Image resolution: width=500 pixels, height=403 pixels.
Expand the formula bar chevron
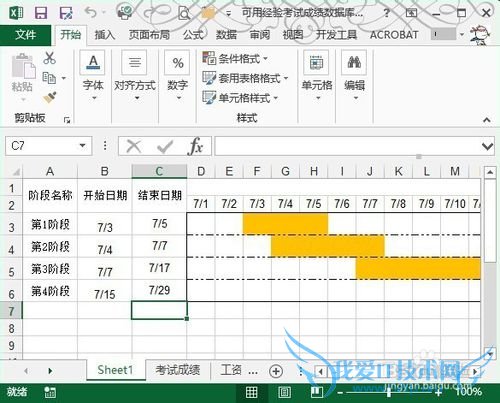coord(487,146)
